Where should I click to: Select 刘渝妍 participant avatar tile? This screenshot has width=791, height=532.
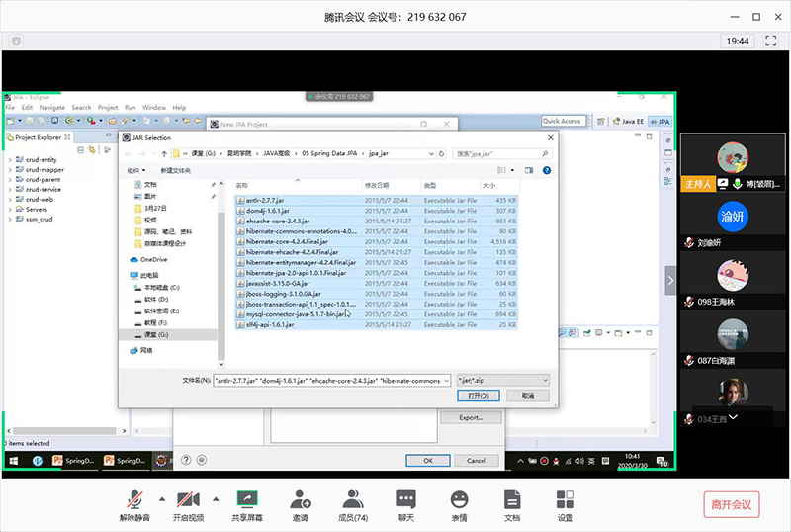[732, 222]
